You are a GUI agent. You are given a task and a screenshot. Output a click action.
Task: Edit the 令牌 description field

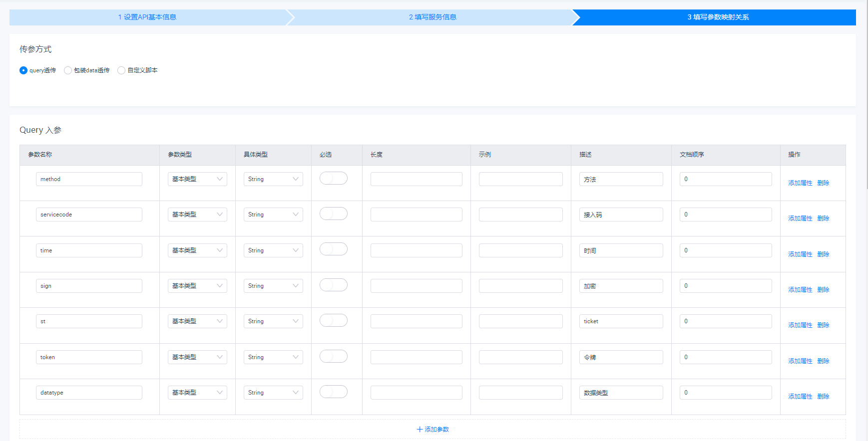(621, 357)
